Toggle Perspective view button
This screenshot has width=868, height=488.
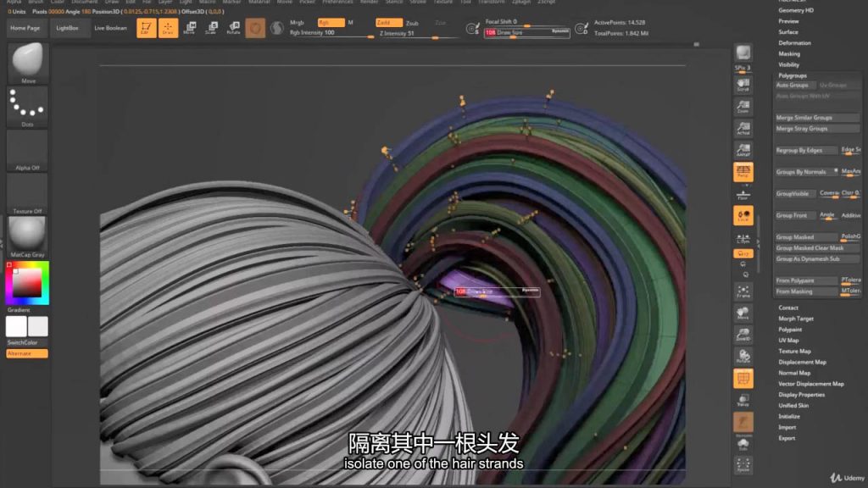click(x=743, y=172)
